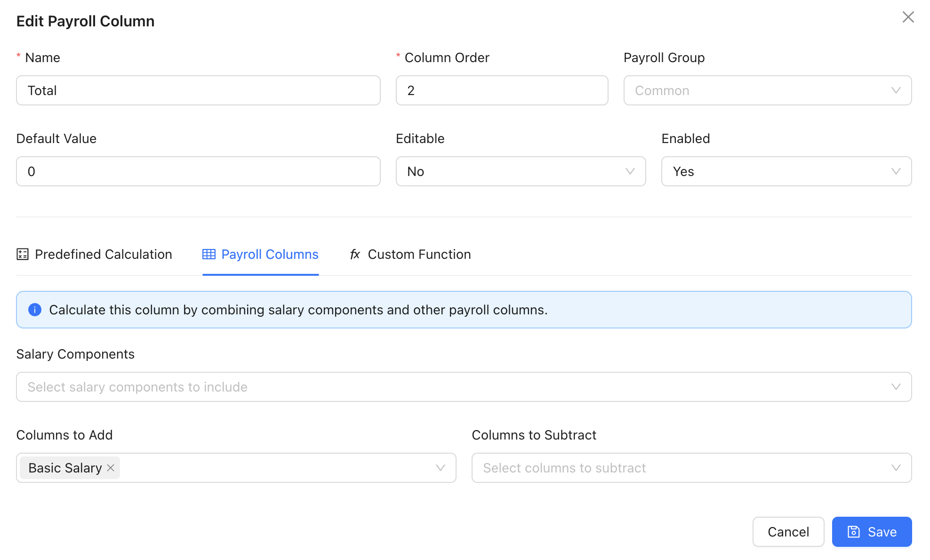The image size is (930, 560).
Task: Remove the Basic Salary tag
Action: (111, 468)
